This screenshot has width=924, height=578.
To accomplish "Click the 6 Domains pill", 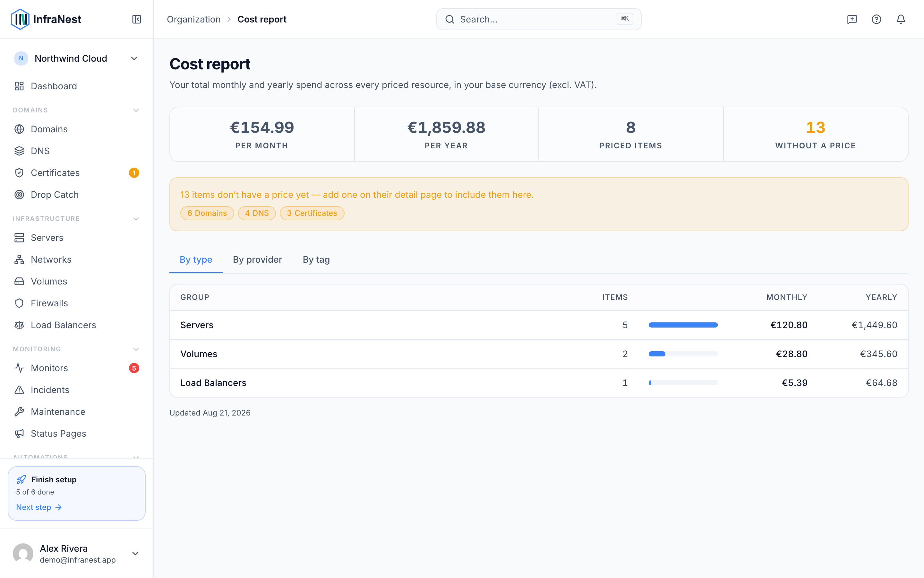I will [x=207, y=213].
